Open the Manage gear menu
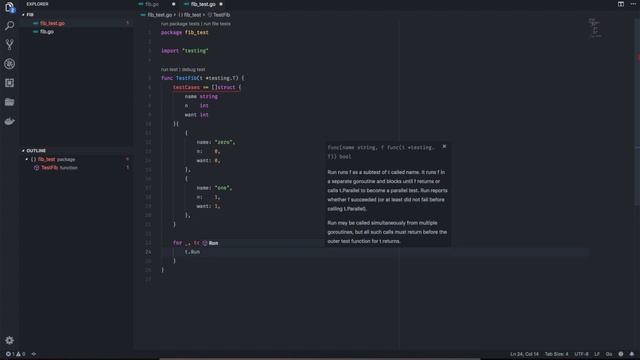The height and width of the screenshot is (360, 640). click(9, 340)
